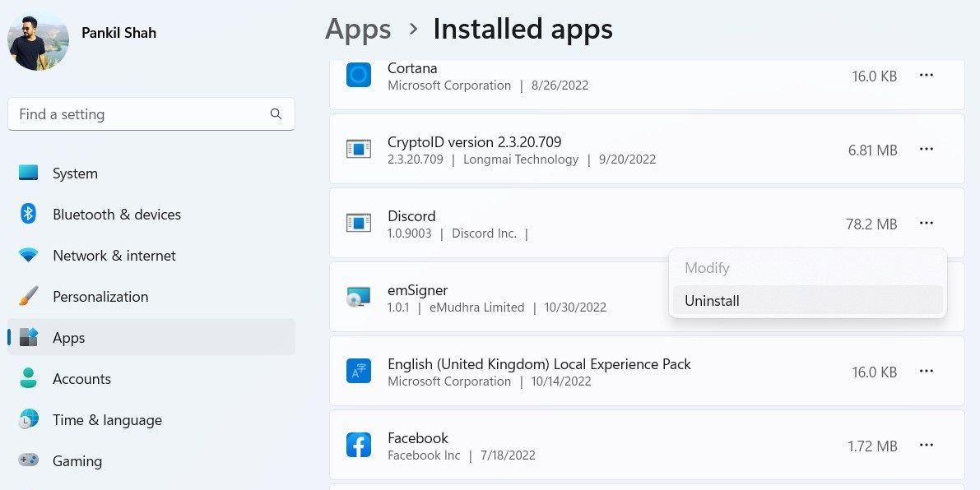Open Network & internet section

click(x=151, y=256)
